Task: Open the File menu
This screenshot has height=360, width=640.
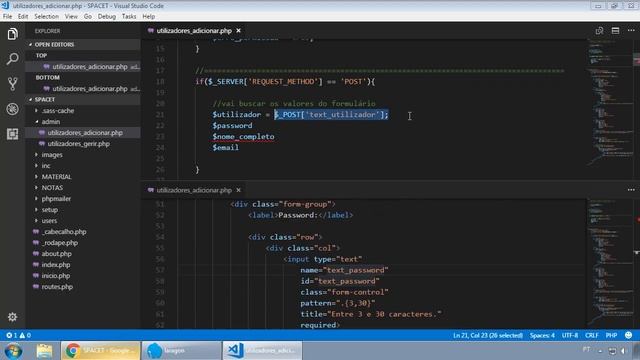Action: [7, 16]
